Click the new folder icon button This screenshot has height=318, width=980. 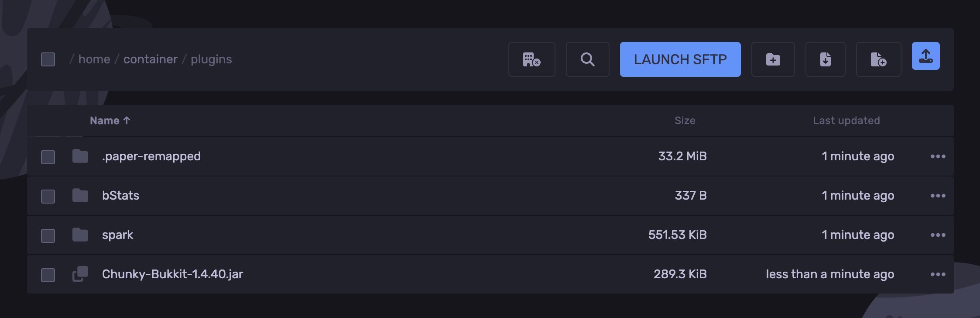click(773, 59)
